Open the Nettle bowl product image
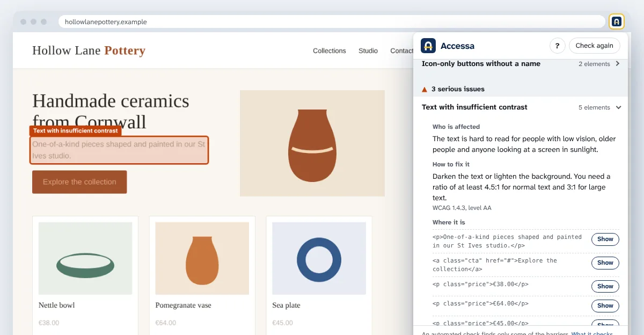The width and height of the screenshot is (644, 335). click(x=85, y=258)
